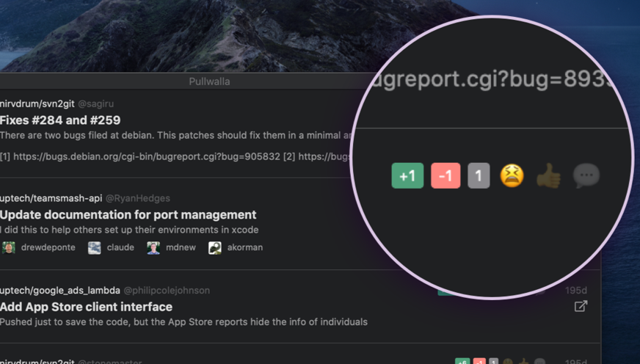This screenshot has height=364, width=640.
Task: Open 'Update documentation for port management' pull request
Action: tap(128, 214)
